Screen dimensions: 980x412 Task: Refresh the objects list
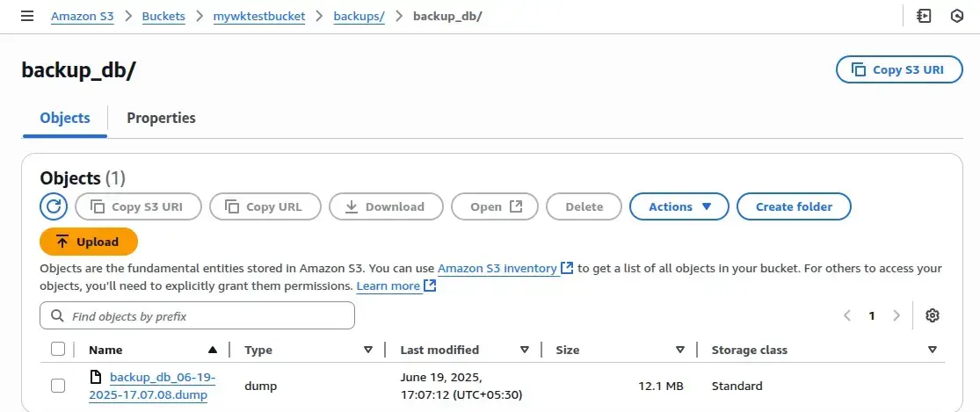54,206
